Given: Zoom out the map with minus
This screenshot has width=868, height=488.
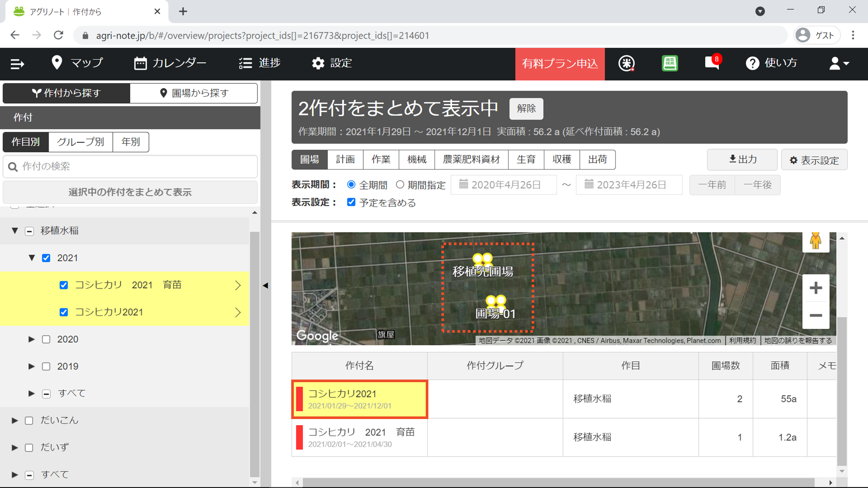Looking at the screenshot, I should click(815, 315).
